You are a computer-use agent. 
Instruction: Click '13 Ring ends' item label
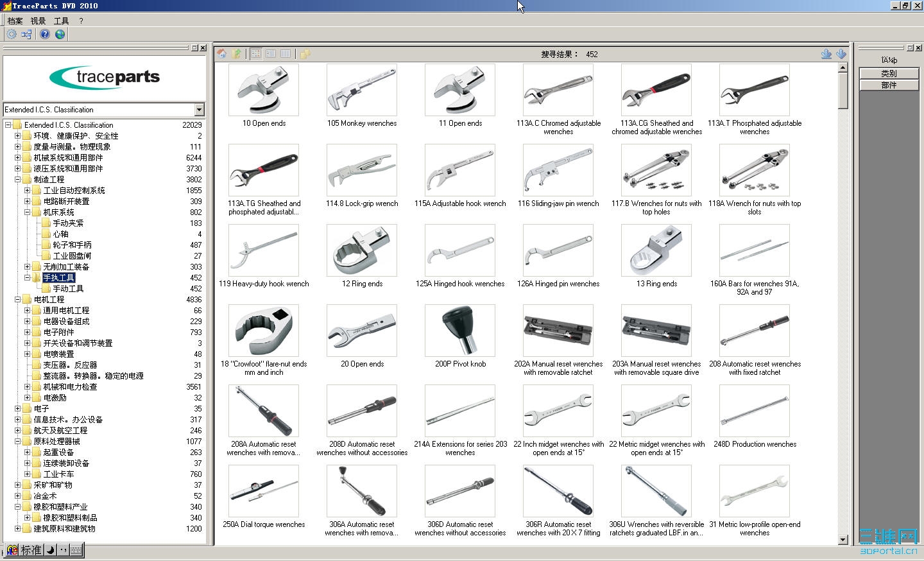[x=656, y=284]
